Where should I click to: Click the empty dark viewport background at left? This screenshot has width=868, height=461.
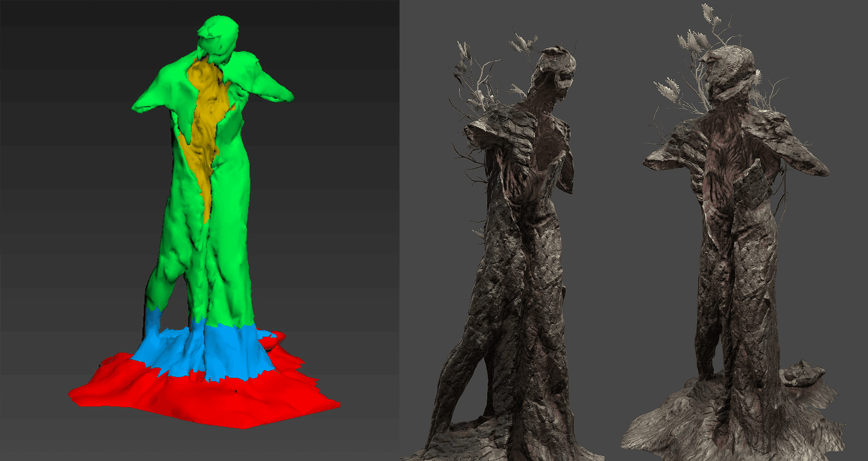tap(69, 183)
